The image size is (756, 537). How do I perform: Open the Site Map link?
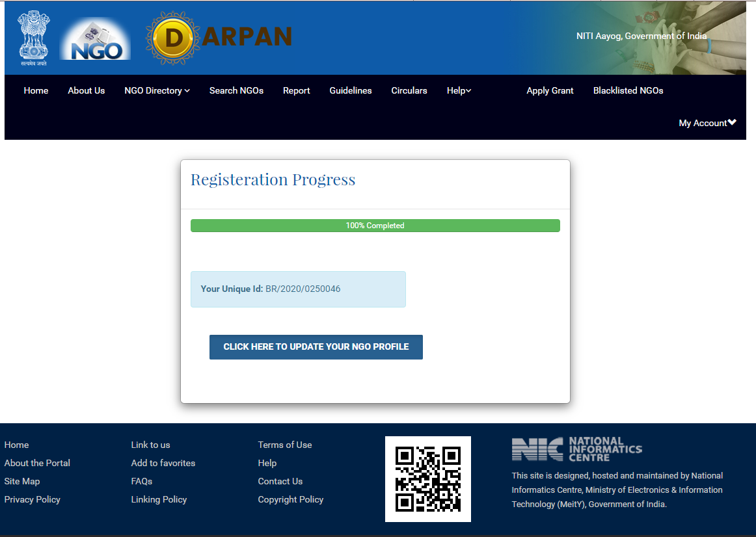[22, 481]
